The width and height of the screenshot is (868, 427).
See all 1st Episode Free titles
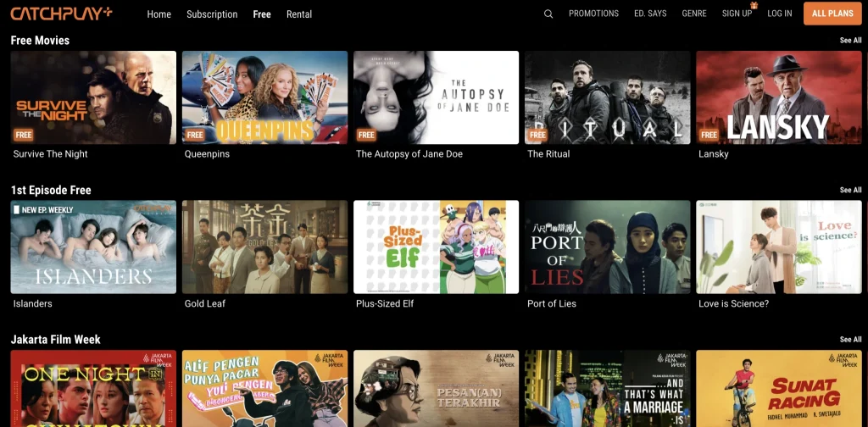pyautogui.click(x=850, y=190)
